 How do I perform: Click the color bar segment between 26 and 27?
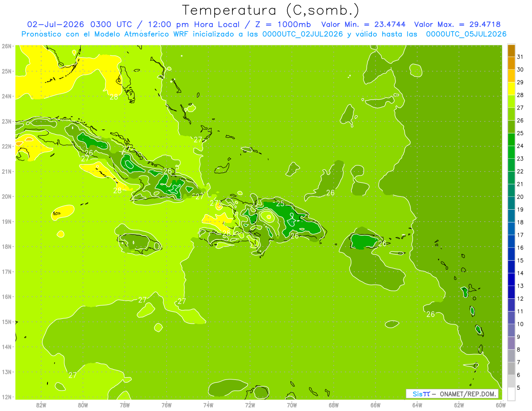[x=511, y=114]
